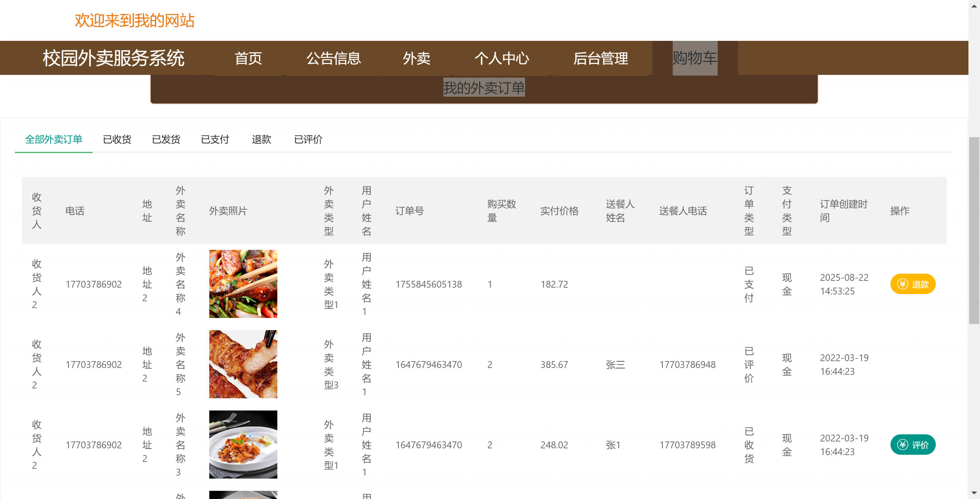980x499 pixels.
Task: Click the 已评价 order status cell
Action: pos(749,364)
